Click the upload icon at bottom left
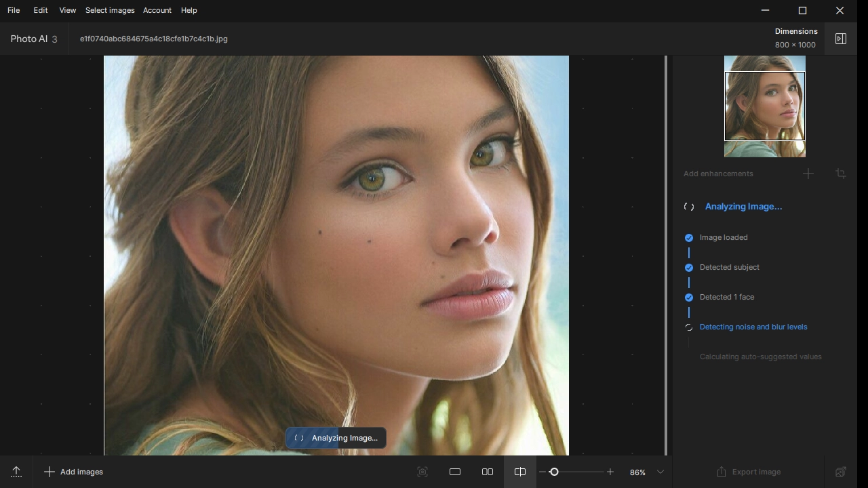Image resolution: width=868 pixels, height=488 pixels. tap(16, 472)
